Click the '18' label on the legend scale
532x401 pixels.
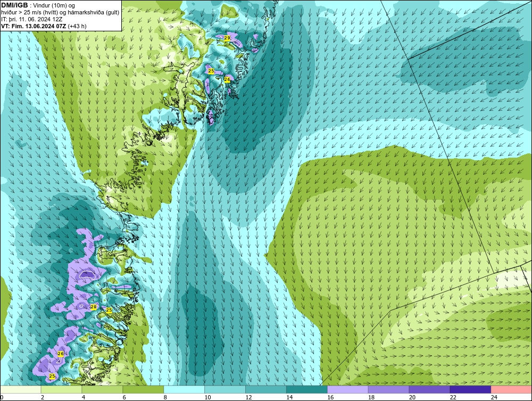(371, 397)
